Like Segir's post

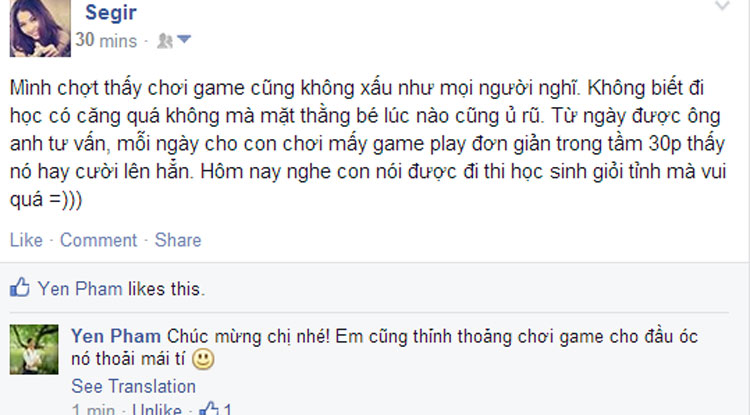point(26,240)
